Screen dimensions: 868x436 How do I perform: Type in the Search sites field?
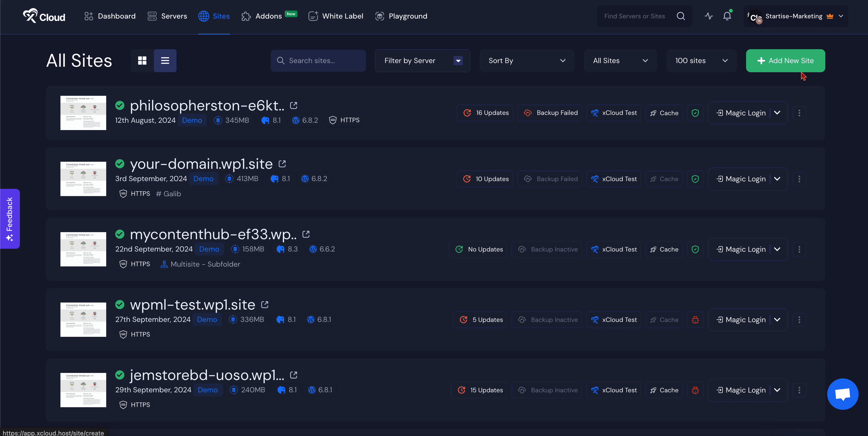coord(318,61)
